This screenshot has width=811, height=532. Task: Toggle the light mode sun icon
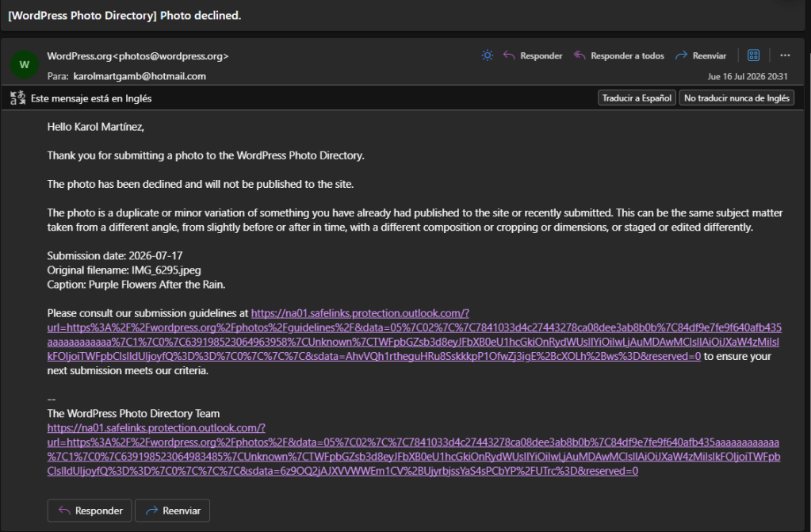(488, 55)
